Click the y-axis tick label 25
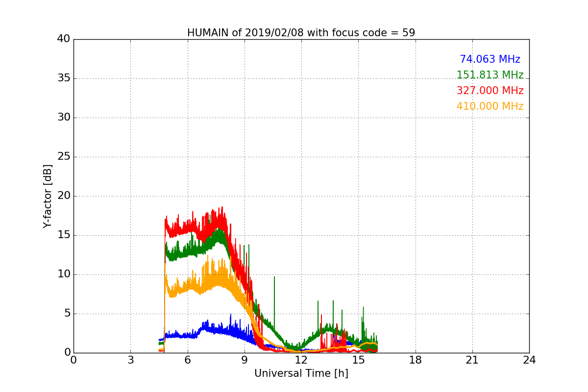 [x=63, y=157]
